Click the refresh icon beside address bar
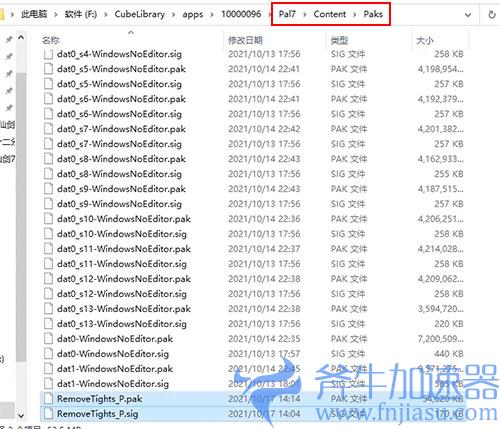 pos(492,15)
